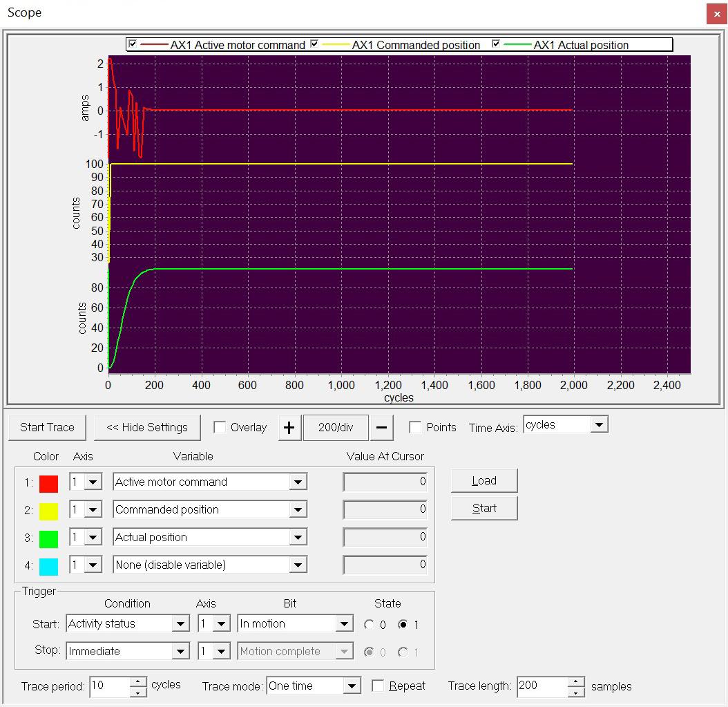Screen dimensions: 728x707
Task: Click the minus zoom-out button
Action: click(x=381, y=427)
